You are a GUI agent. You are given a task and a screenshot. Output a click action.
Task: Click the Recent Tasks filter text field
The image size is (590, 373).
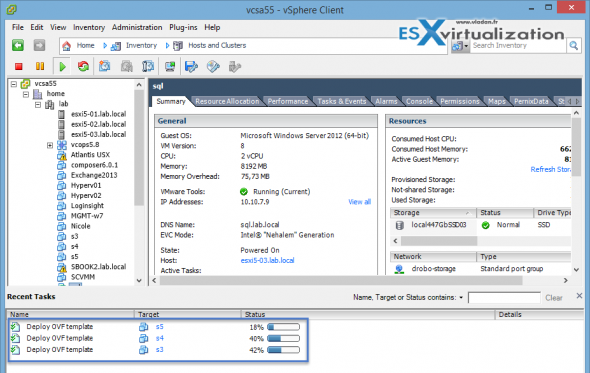coord(504,298)
